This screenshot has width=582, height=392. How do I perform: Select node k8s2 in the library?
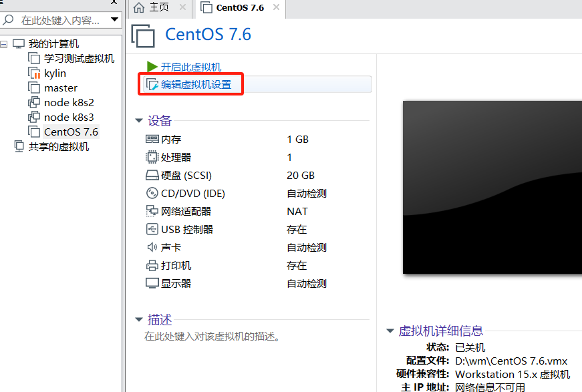pyautogui.click(x=69, y=102)
